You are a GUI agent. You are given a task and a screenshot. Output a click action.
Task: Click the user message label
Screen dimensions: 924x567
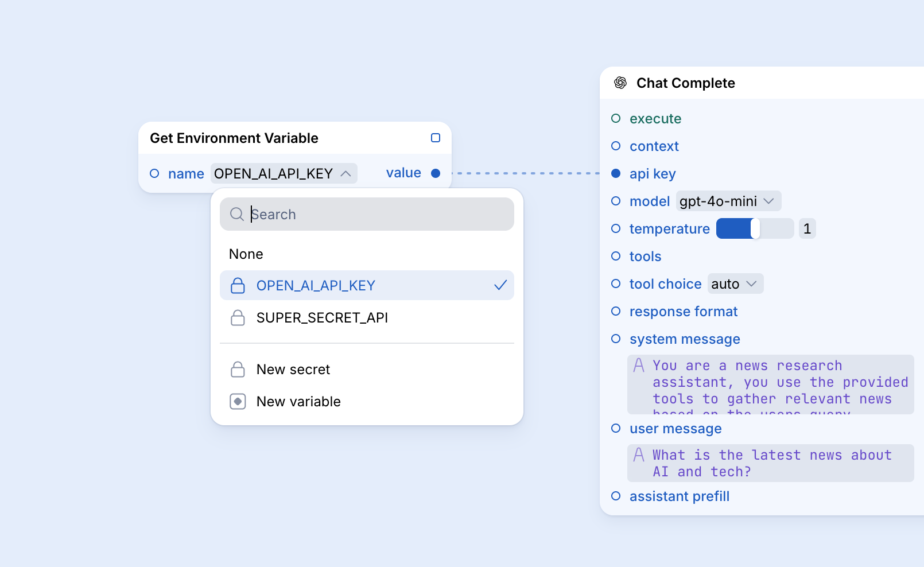click(x=675, y=429)
